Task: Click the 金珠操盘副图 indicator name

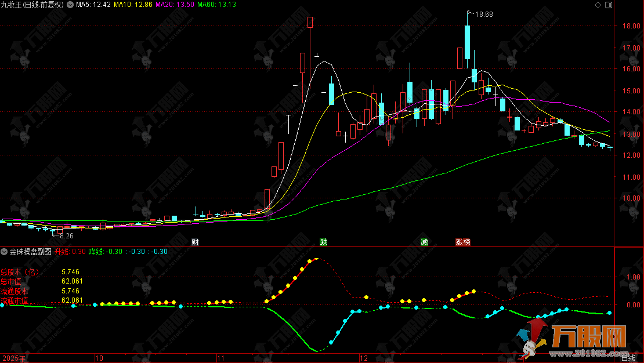Action: click(x=30, y=252)
